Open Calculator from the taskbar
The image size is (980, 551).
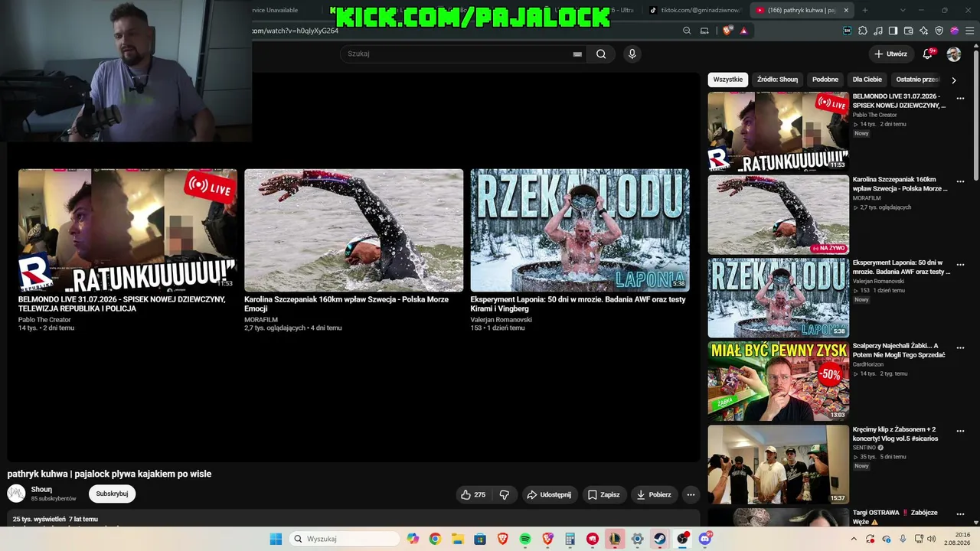pyautogui.click(x=570, y=539)
